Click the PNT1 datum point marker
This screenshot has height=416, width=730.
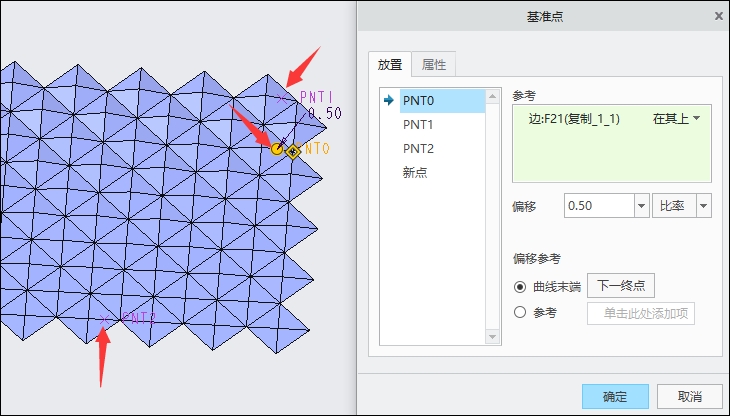(282, 98)
